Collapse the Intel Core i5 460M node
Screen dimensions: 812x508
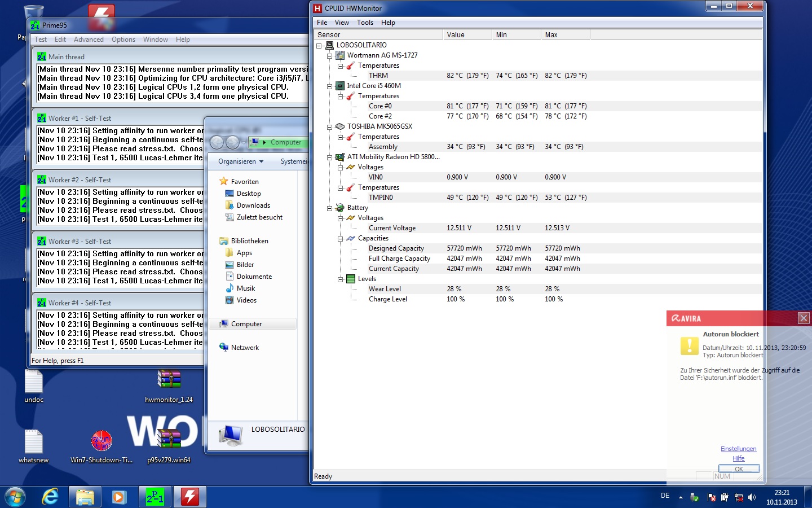(x=330, y=86)
